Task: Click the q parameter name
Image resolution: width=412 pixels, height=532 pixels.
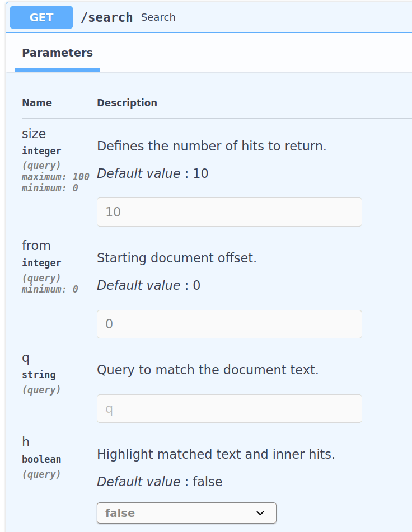Action: 25,359
